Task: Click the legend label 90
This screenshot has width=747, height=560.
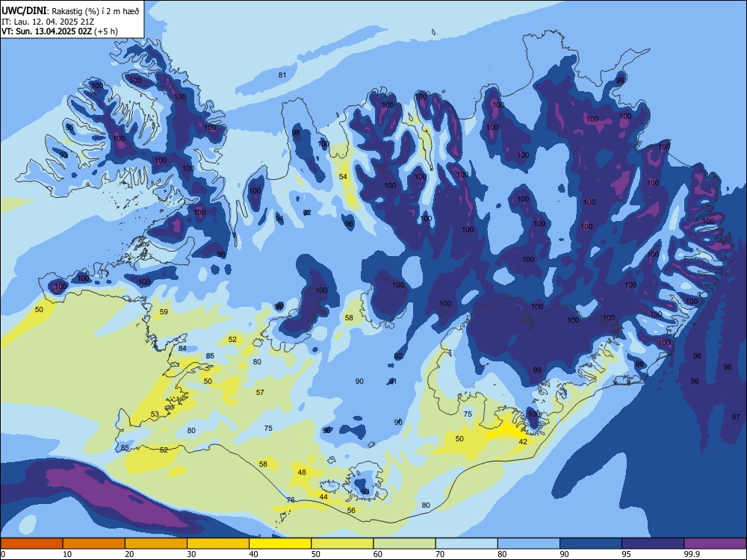Action: tap(564, 554)
